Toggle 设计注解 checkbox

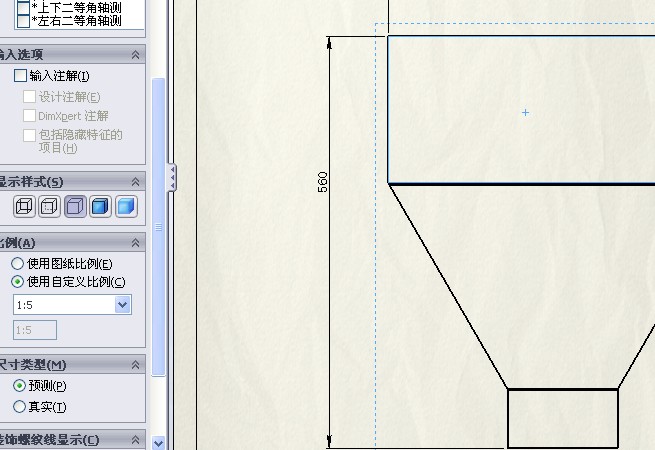coord(29,97)
